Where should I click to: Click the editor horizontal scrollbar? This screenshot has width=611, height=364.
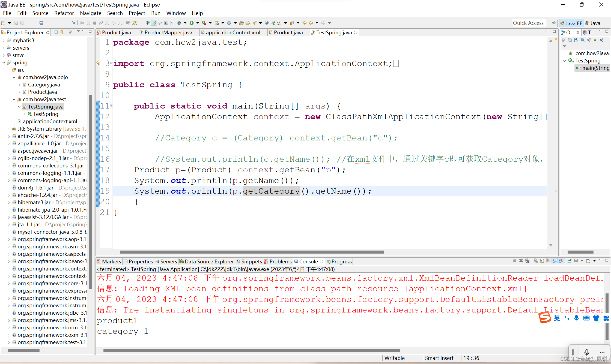[251, 252]
